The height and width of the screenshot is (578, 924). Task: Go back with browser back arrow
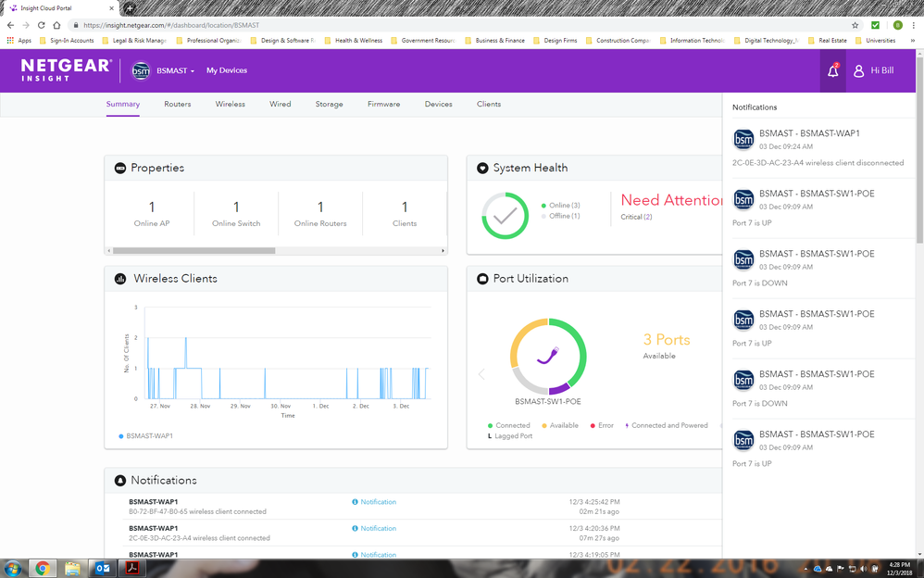[10, 25]
